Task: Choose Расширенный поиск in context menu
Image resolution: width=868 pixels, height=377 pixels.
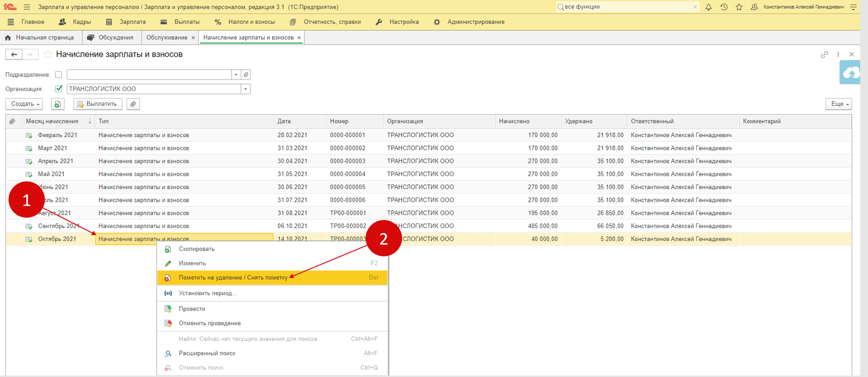Action: point(272,354)
